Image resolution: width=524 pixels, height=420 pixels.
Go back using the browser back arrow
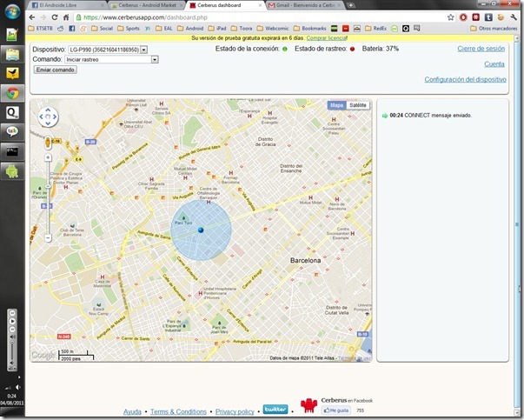(32, 17)
